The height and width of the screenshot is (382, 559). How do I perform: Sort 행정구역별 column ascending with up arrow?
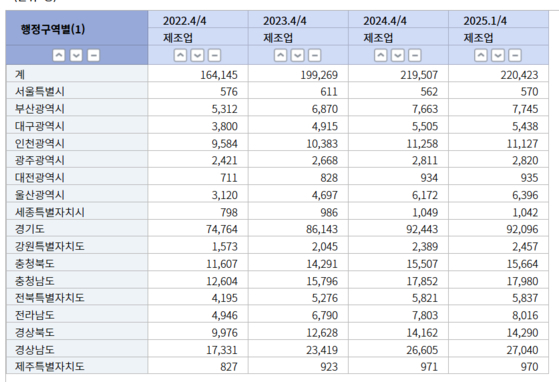[x=59, y=55]
